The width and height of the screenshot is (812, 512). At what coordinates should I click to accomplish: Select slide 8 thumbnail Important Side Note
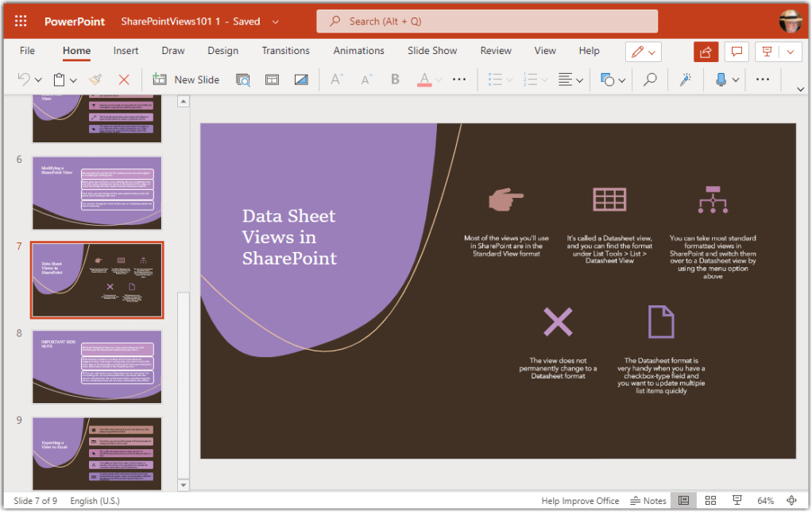point(97,367)
